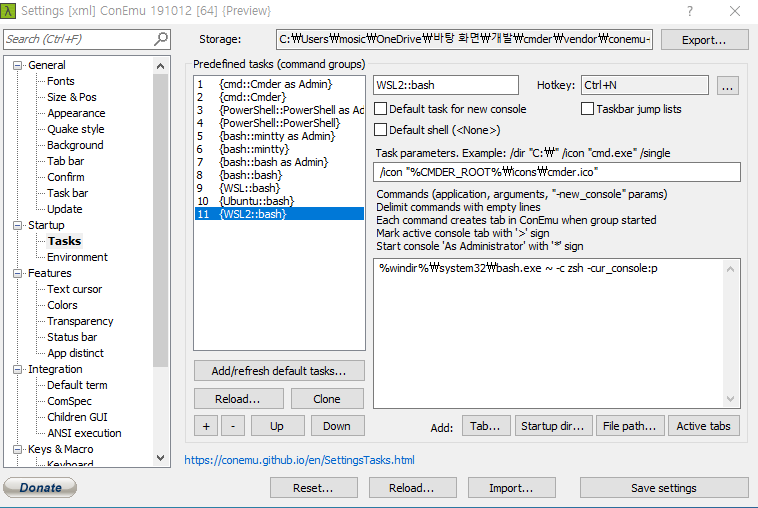The height and width of the screenshot is (508, 758).
Task: Click the Donate button
Action: (x=40, y=487)
